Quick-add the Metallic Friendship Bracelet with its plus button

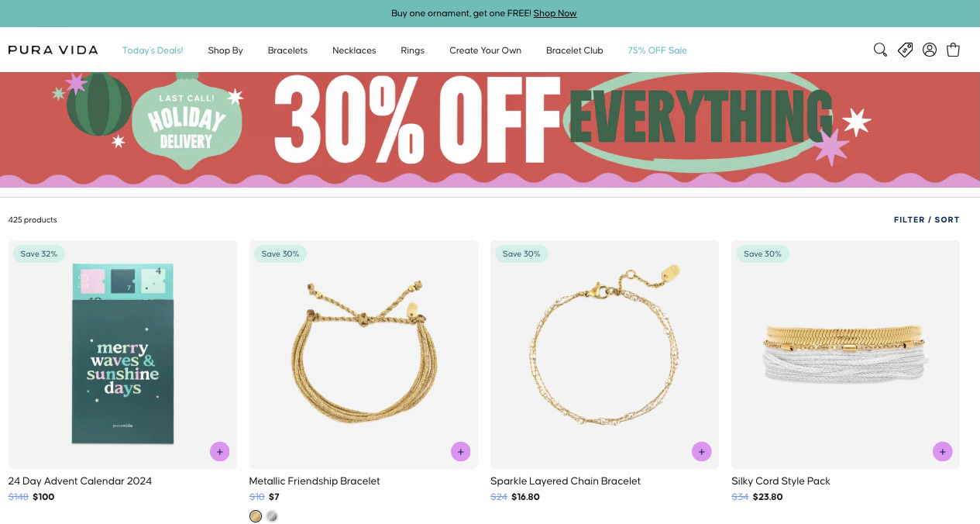(x=460, y=451)
